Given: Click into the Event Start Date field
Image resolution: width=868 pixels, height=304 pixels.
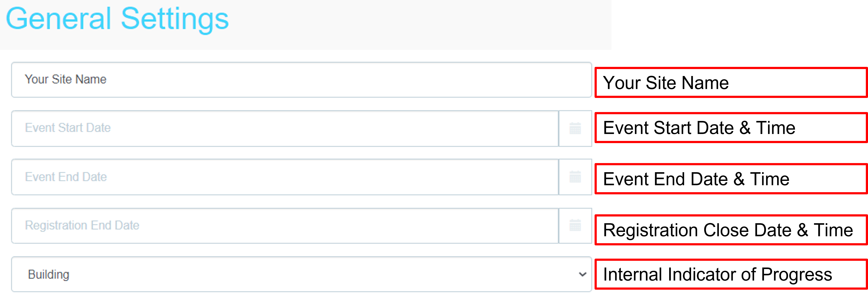Looking at the screenshot, I should (x=285, y=128).
